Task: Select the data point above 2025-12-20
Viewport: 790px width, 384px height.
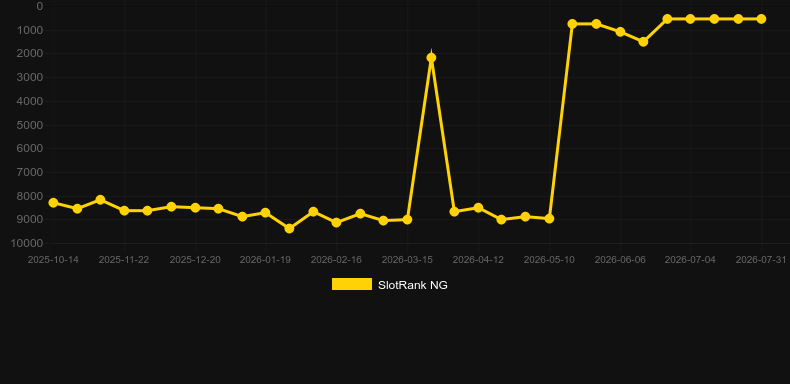Action: pyautogui.click(x=195, y=208)
